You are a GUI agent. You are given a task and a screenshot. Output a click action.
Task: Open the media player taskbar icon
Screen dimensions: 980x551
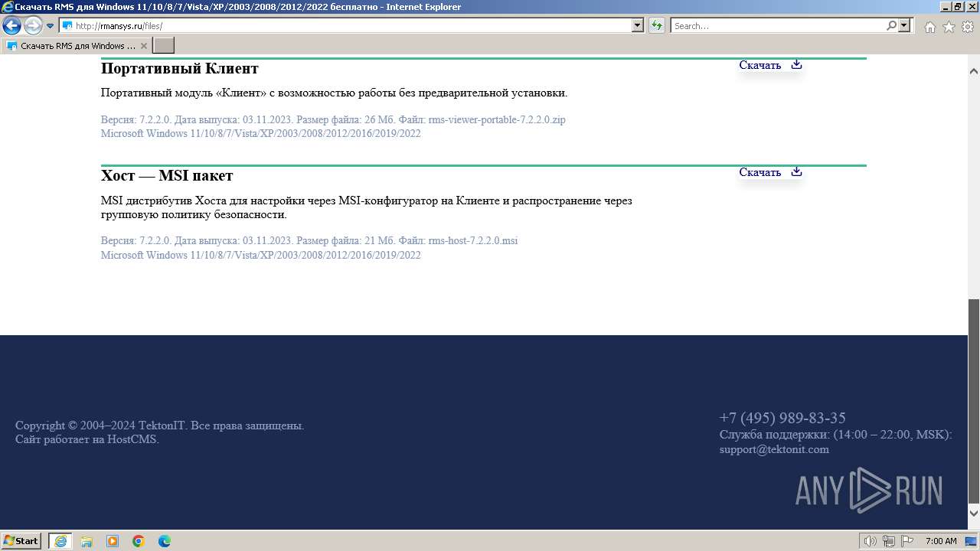(x=113, y=541)
